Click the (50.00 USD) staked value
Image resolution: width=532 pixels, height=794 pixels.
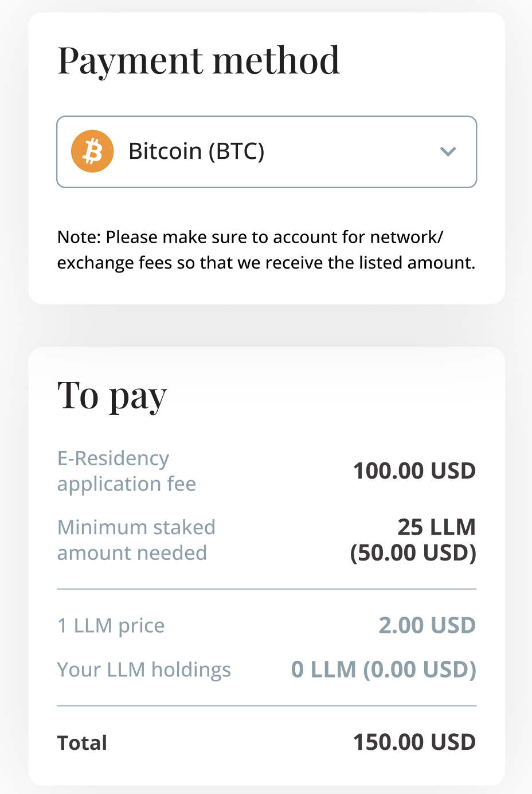pyautogui.click(x=413, y=553)
